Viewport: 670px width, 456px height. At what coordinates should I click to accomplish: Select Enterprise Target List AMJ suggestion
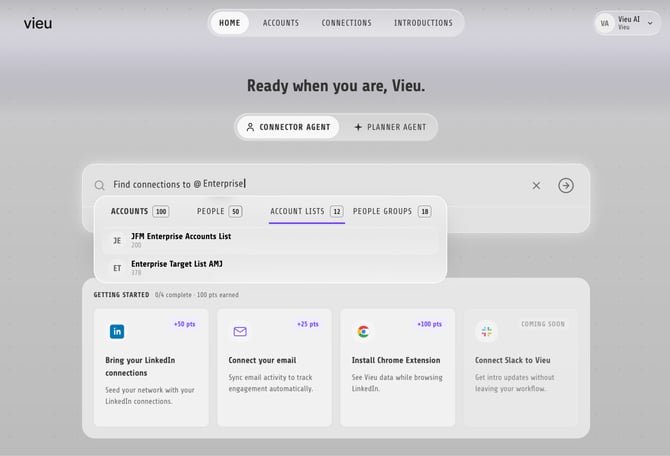pos(270,268)
